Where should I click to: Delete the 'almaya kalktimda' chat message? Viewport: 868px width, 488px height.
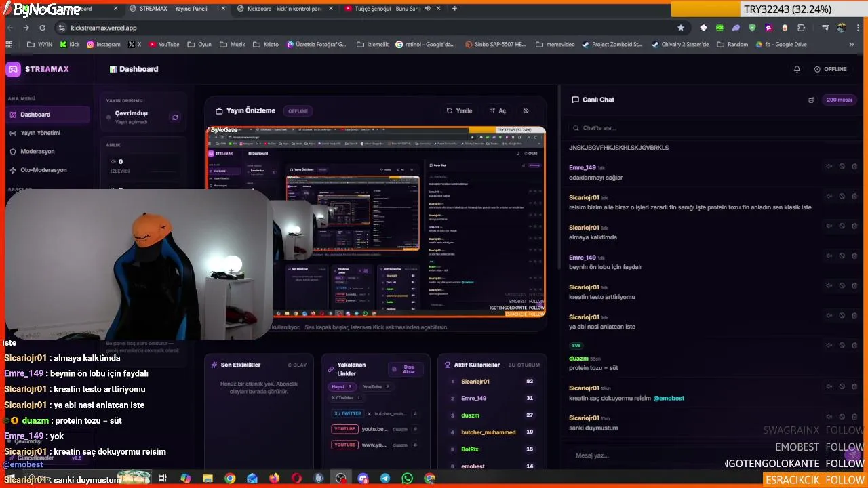coord(854,226)
